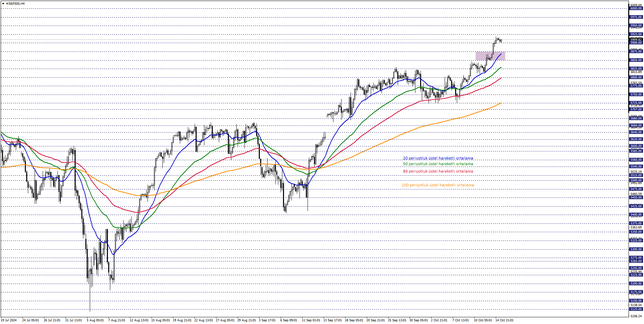Image resolution: width=644 pixels, height=324 pixels.
Task: Click the '31 Jul 13:01' time axis label
Action: [x=73, y=320]
